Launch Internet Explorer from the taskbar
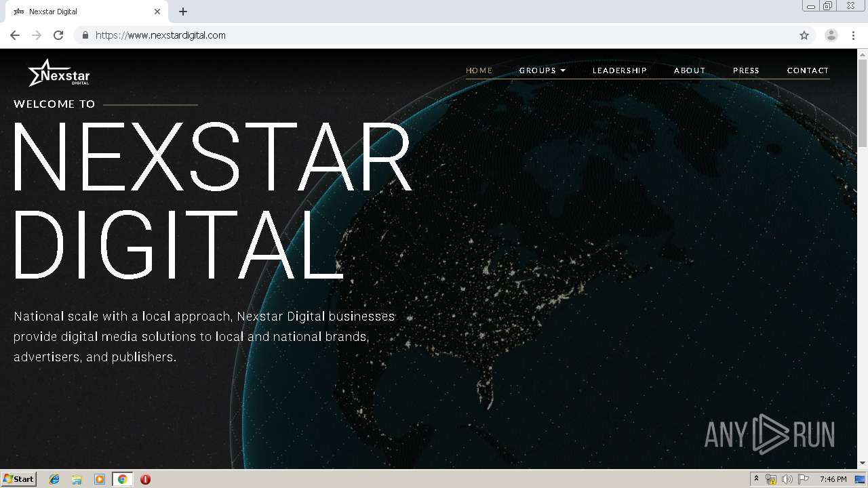The image size is (868, 488). pyautogui.click(x=54, y=479)
